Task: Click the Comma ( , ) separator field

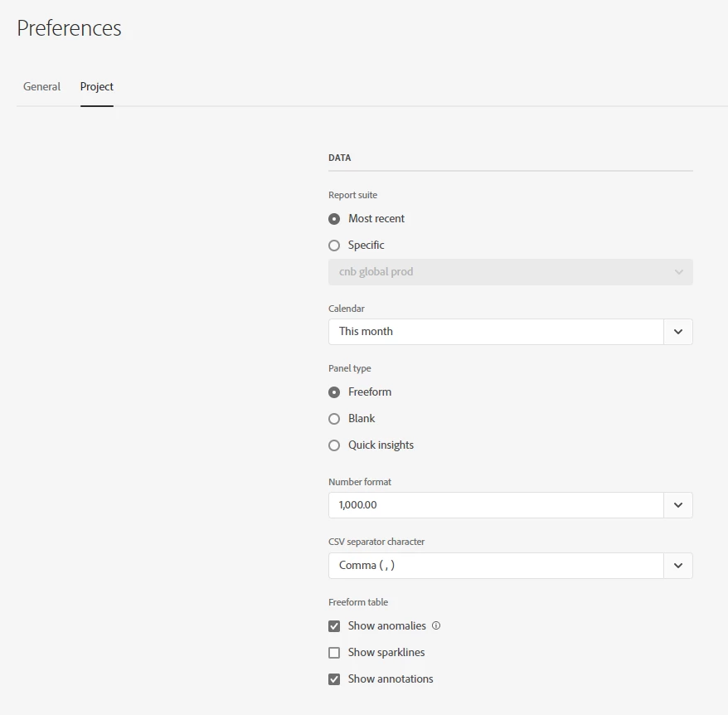Action: (x=496, y=566)
